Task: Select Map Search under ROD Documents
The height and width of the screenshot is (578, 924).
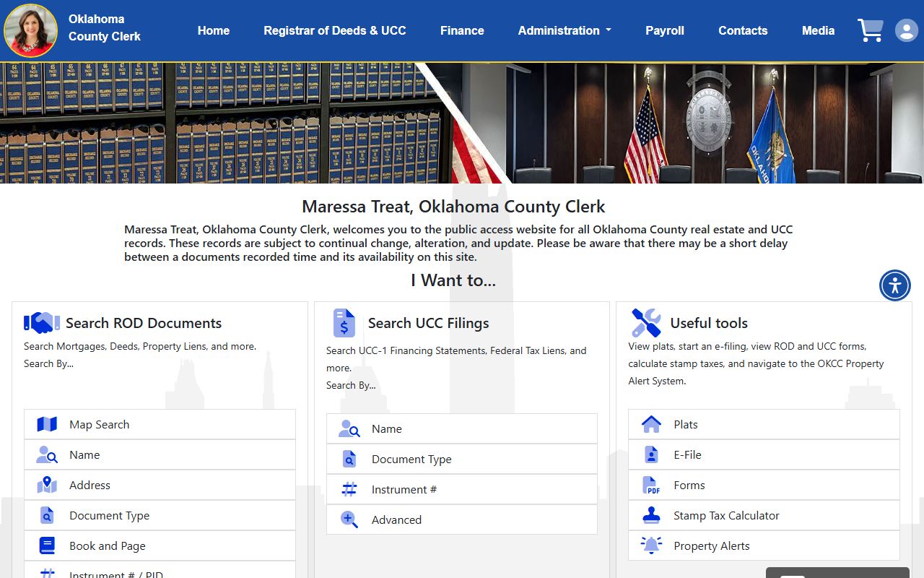Action: [160, 424]
